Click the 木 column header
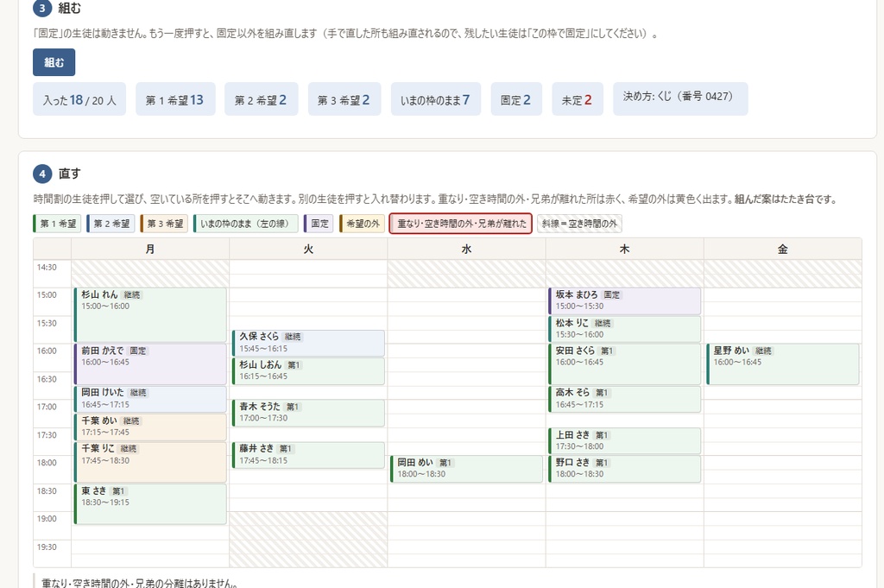 tap(625, 250)
